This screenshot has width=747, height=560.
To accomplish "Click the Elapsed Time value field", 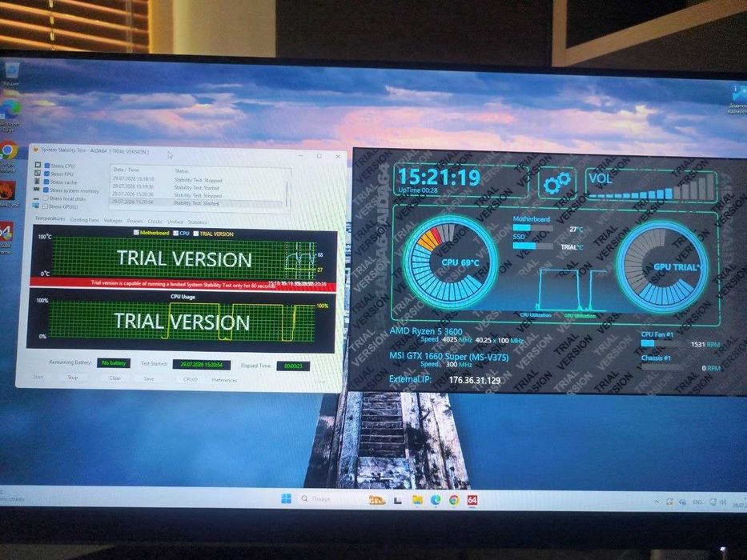I will tap(293, 366).
